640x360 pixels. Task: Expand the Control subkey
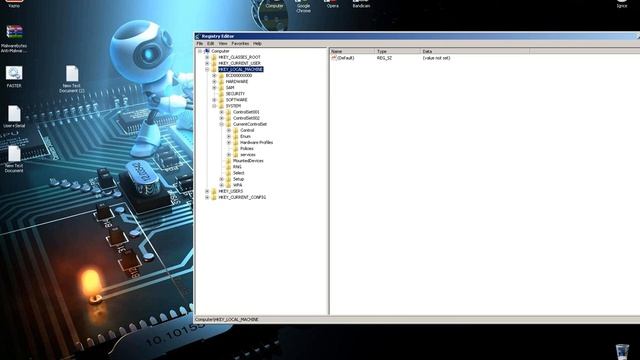click(x=229, y=130)
